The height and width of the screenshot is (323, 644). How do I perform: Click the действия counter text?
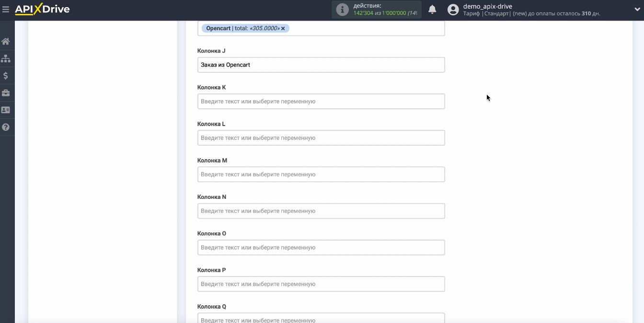click(x=385, y=10)
